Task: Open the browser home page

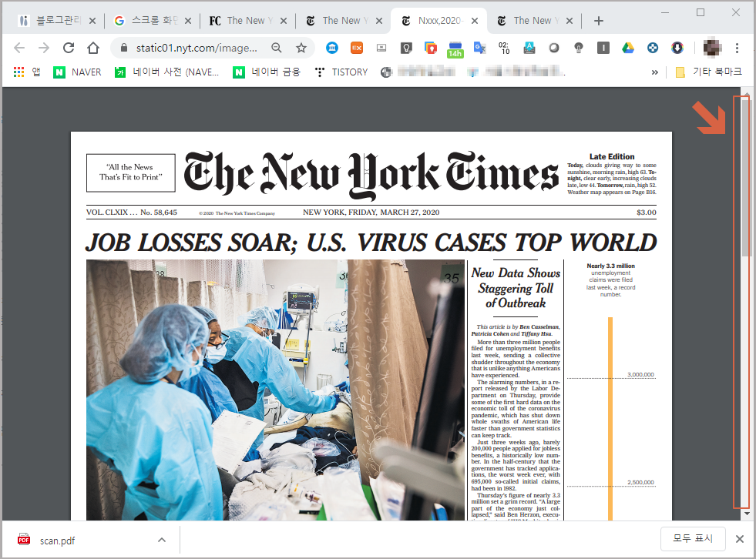Action: click(x=93, y=48)
